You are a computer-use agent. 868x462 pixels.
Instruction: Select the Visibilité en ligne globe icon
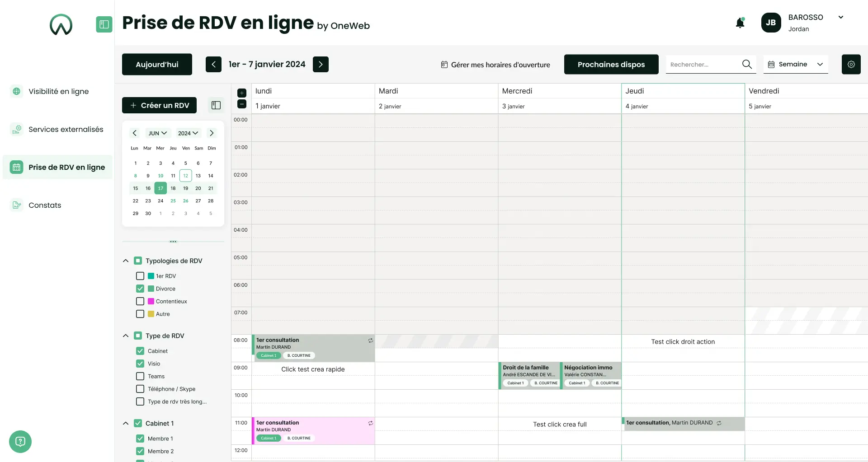(x=17, y=91)
